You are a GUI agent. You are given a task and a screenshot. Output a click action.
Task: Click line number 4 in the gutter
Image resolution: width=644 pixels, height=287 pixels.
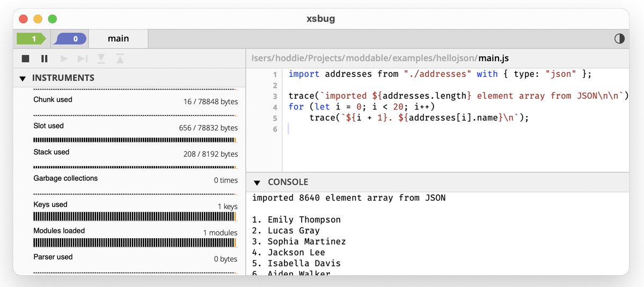tap(274, 107)
